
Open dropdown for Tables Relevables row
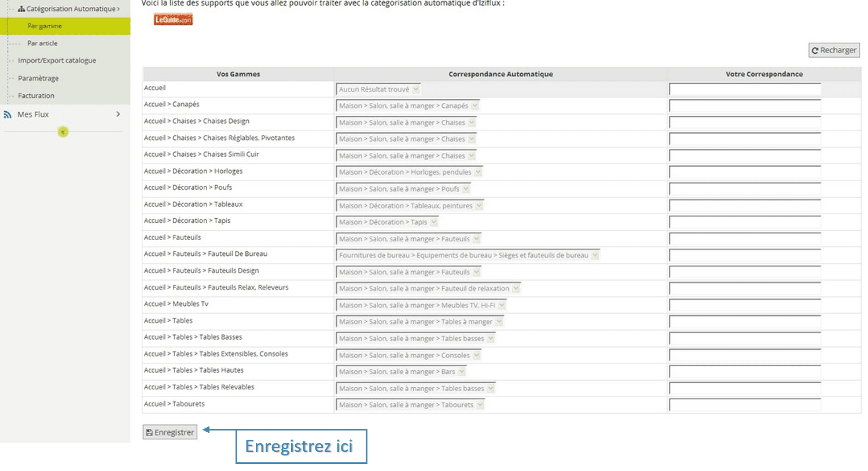coord(415,389)
